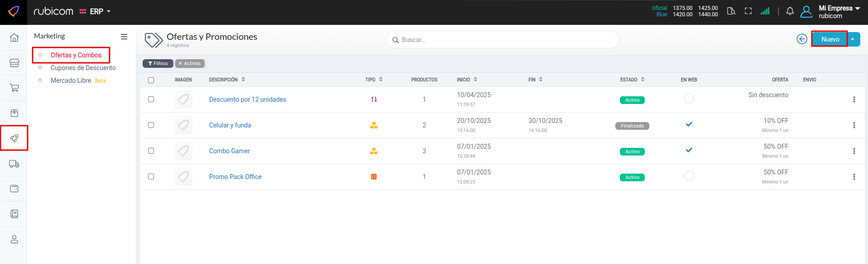Open the ERP module switcher dropdown

(x=96, y=11)
